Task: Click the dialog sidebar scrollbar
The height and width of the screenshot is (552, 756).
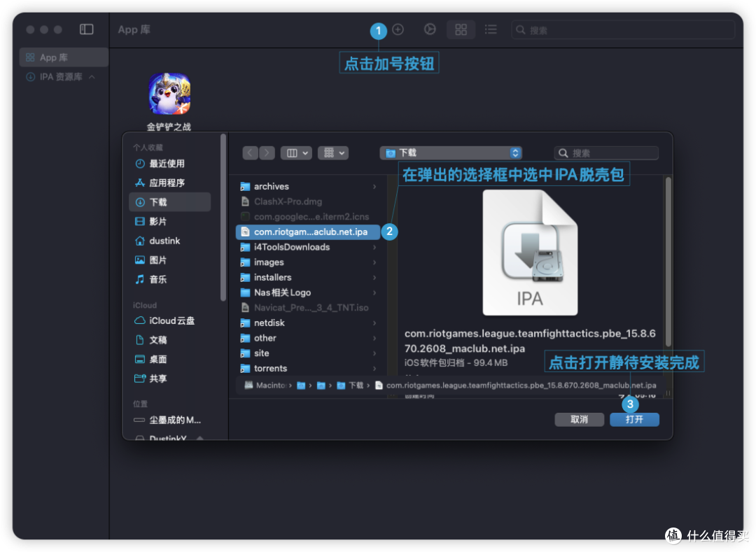Action: pyautogui.click(x=223, y=218)
